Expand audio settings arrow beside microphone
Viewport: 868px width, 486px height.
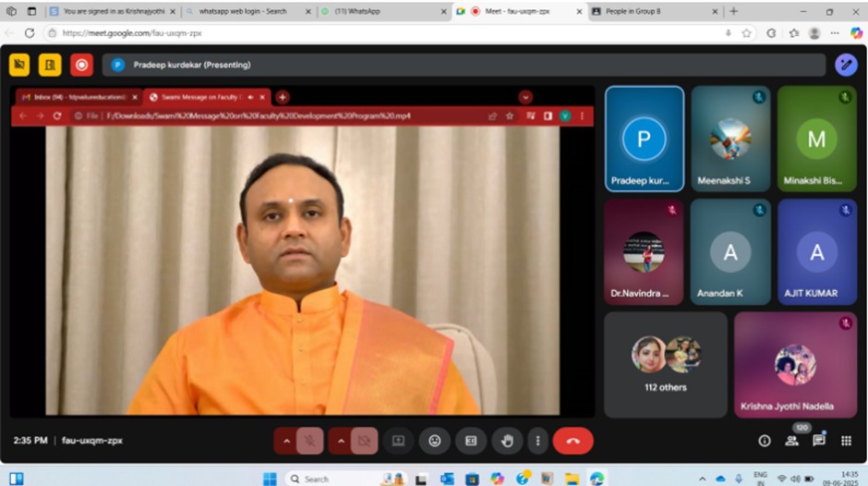pos(286,441)
